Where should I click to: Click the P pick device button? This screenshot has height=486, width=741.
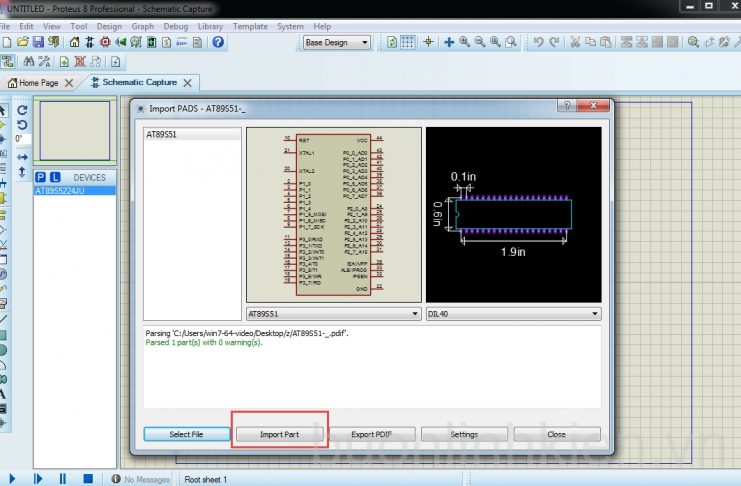pos(41,177)
